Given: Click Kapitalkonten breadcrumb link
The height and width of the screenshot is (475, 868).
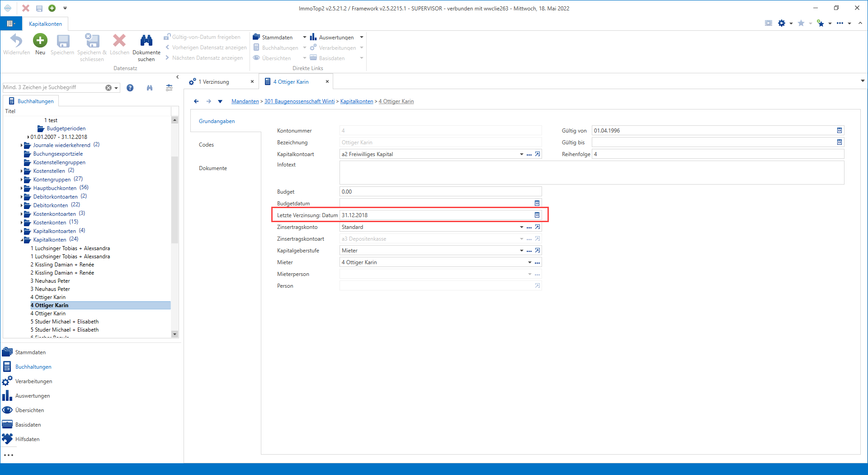Looking at the screenshot, I should click(x=357, y=101).
